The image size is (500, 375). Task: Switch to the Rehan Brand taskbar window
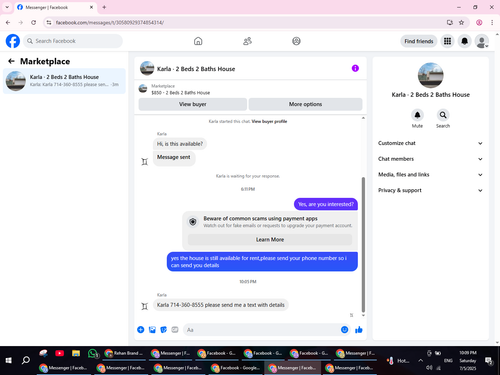(x=124, y=353)
